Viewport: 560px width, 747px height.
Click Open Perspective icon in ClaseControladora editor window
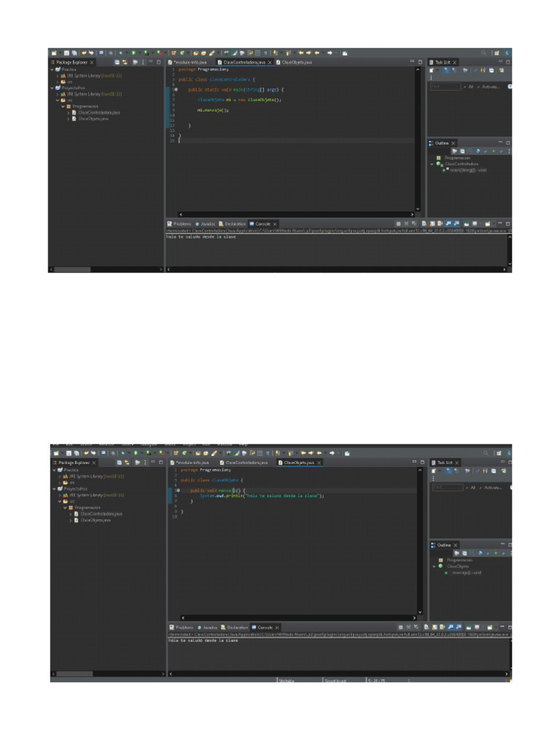pyautogui.click(x=497, y=53)
